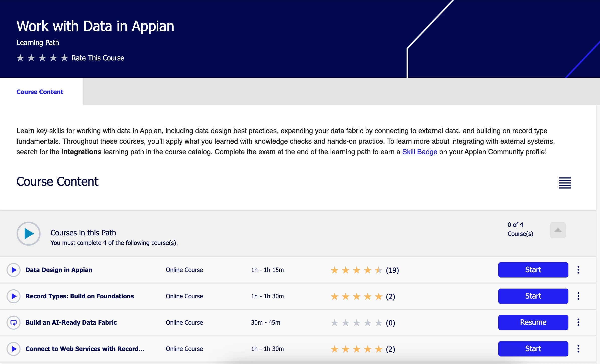600x364 pixels.
Task: Start the Data Design in Appian course
Action: [x=533, y=270]
